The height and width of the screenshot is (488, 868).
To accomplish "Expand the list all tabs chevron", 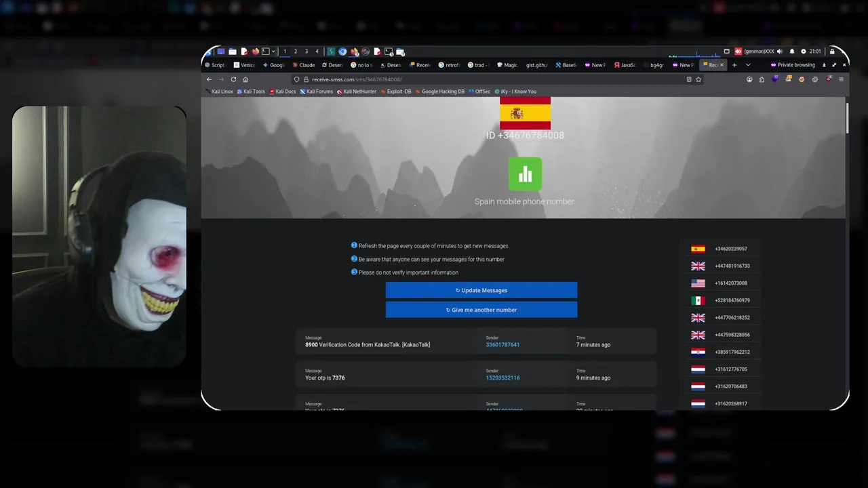I will tap(748, 65).
